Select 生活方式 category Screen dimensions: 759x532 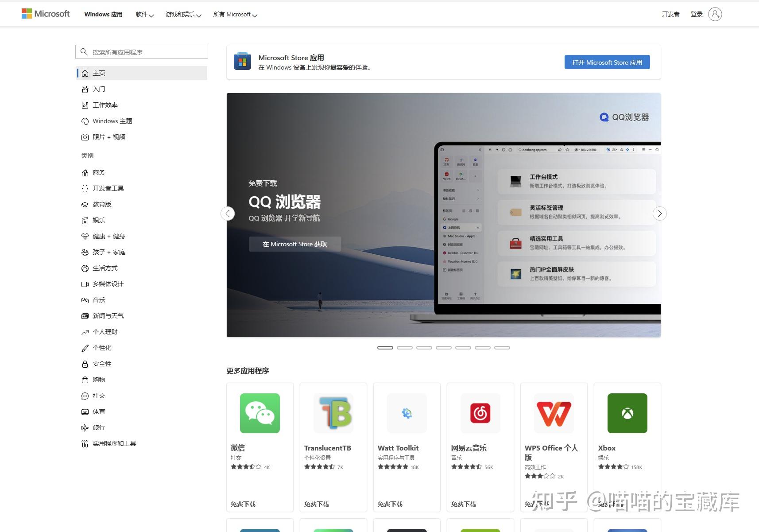tap(142, 268)
